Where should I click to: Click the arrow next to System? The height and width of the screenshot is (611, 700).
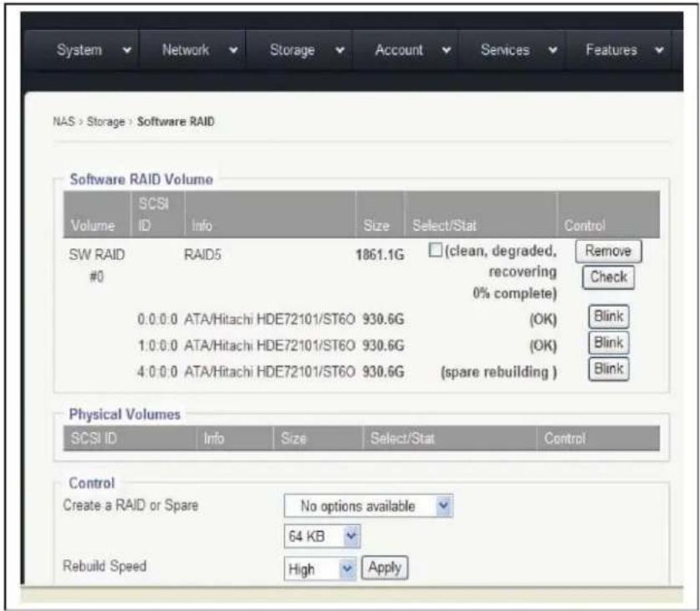click(127, 50)
